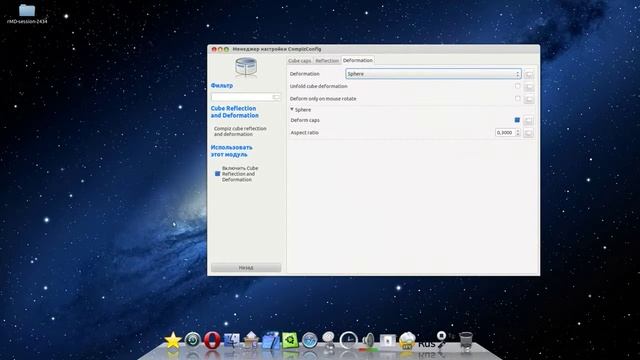Viewport: 640px width, 360px height.
Task: Click the pen-and-circle icon near Trash
Action: (441, 339)
